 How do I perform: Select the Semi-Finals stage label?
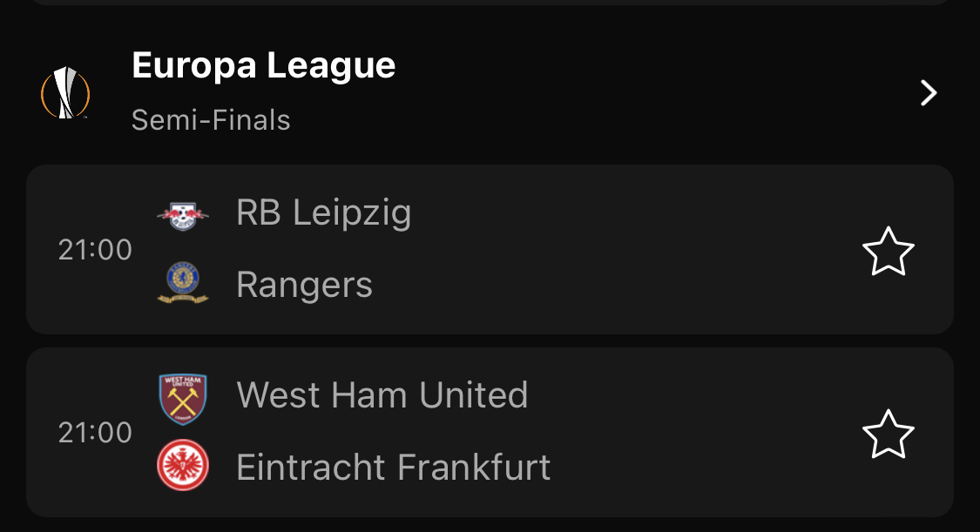click(211, 120)
